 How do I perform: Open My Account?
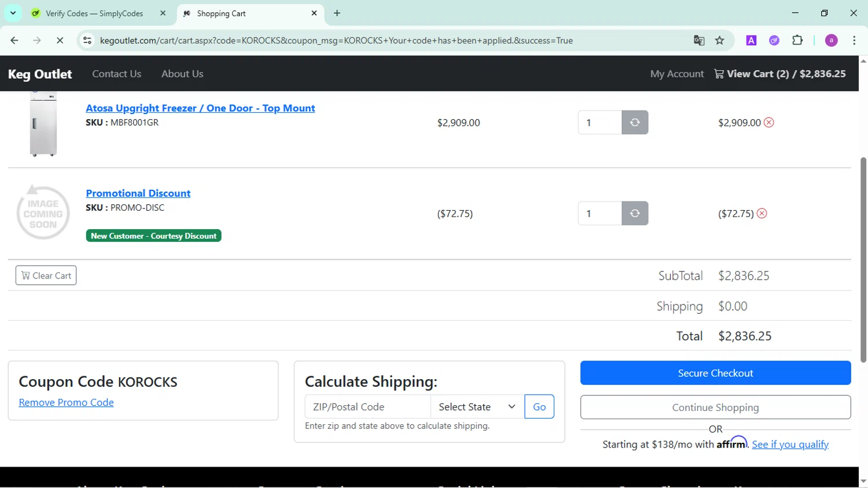pos(677,74)
